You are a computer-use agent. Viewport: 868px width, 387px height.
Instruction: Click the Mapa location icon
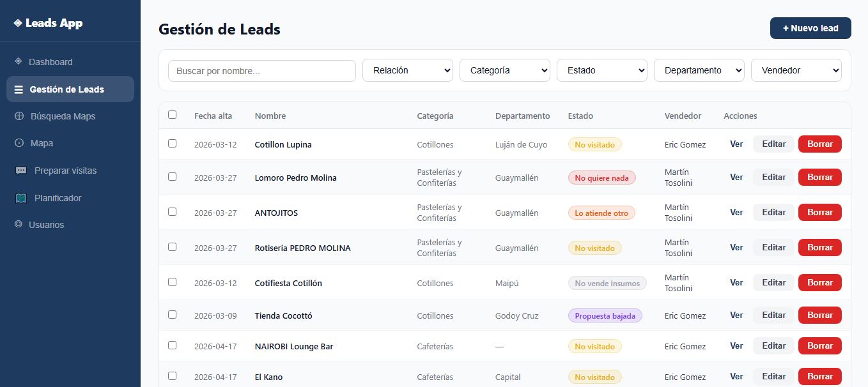pos(19,143)
